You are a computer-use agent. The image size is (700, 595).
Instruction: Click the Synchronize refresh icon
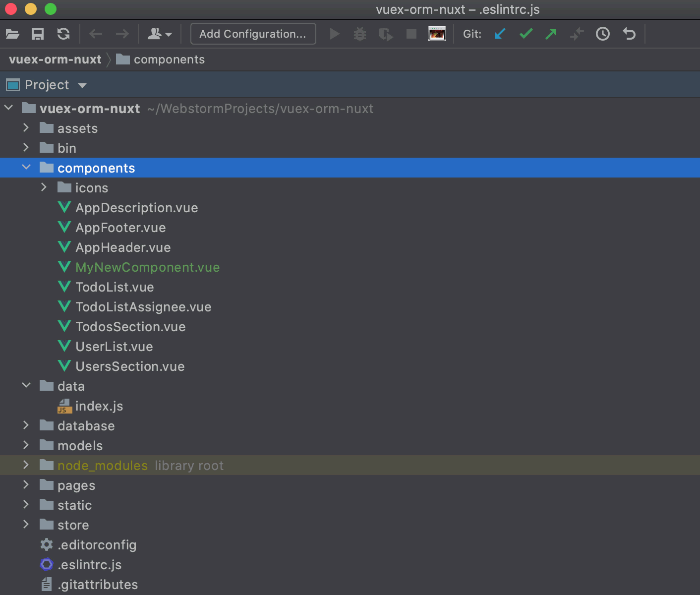click(x=63, y=34)
